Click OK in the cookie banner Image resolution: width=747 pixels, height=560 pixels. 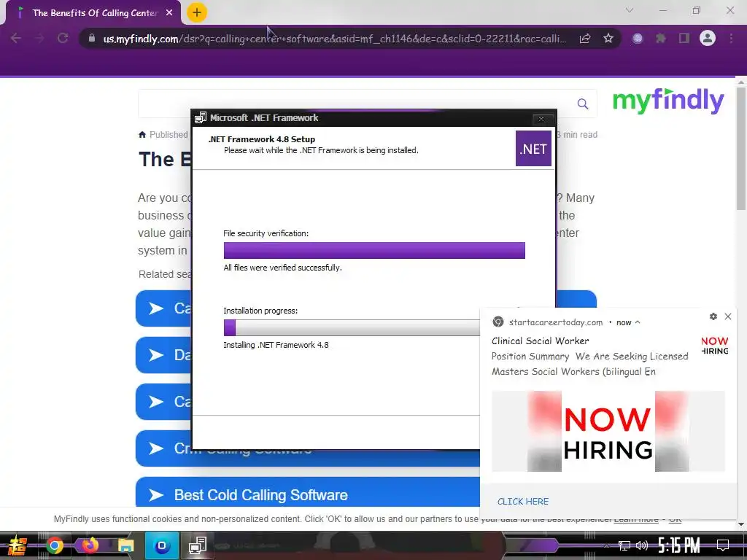[675, 519]
